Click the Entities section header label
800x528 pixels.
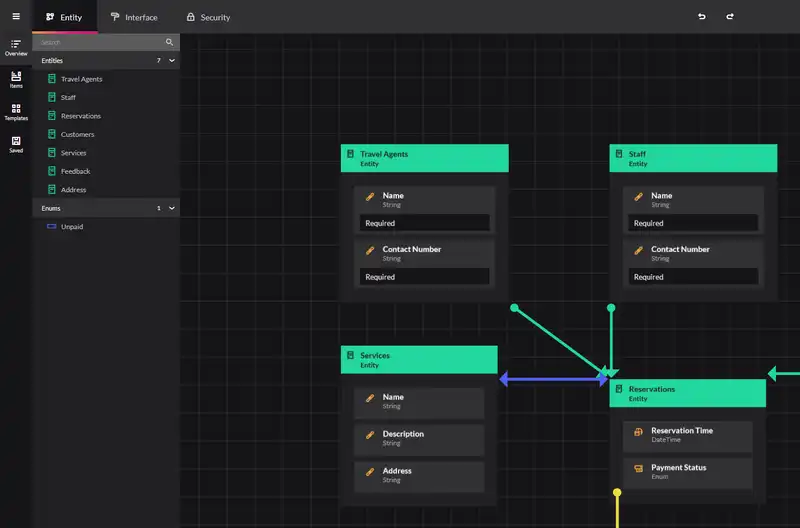point(52,60)
